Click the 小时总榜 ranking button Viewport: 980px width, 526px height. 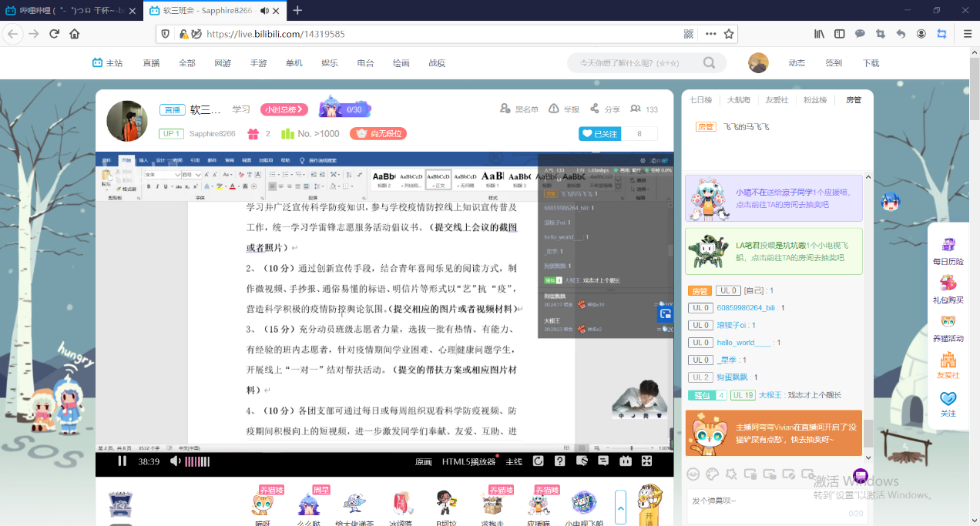coord(284,109)
